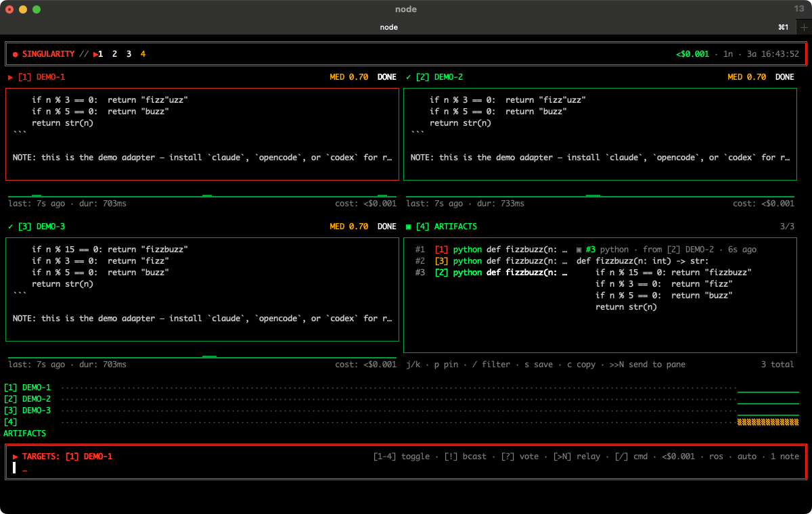Click the '1 note' indicator
812x514 pixels.
785,457
